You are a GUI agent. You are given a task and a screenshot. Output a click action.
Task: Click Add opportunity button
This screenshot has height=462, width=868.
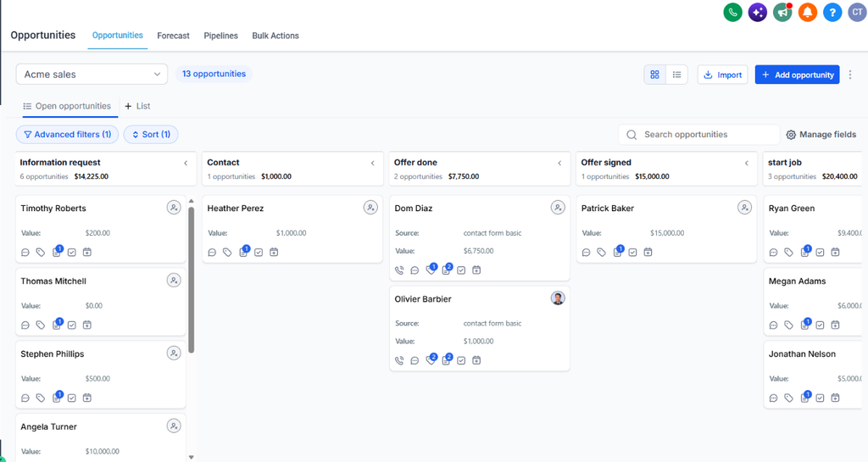click(797, 75)
